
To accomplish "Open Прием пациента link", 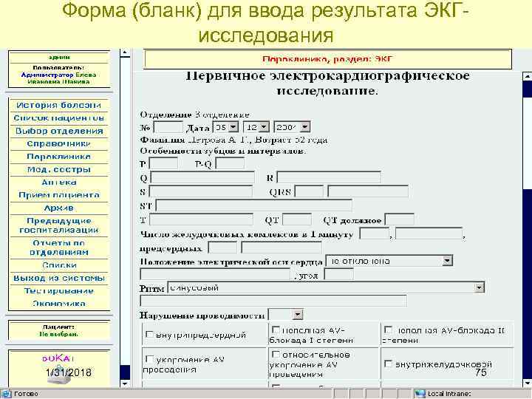I will 58,195.
